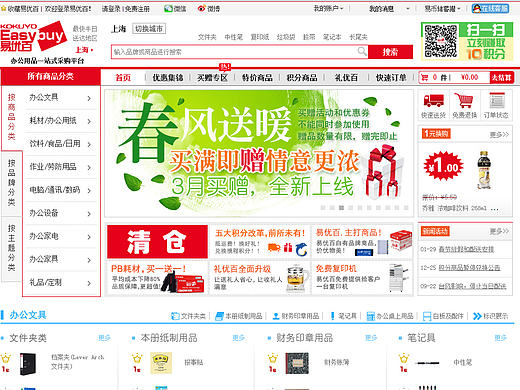Open the WeChat icon link
The width and height of the screenshot is (520, 390).
(168, 9)
